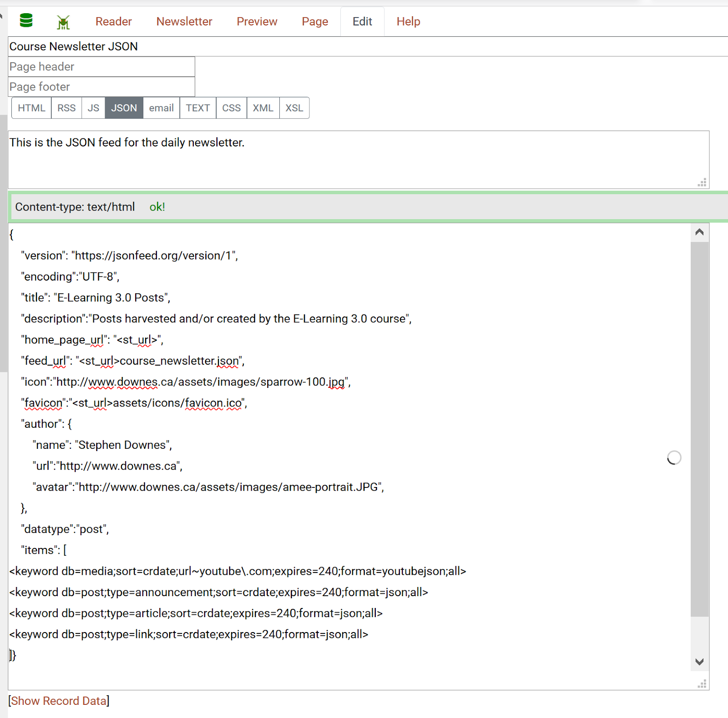Click the scrollbar down arrow

pyautogui.click(x=699, y=662)
